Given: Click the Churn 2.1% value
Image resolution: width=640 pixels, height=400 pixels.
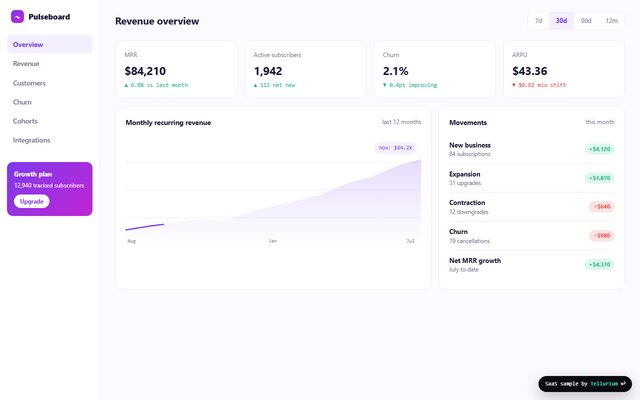Looking at the screenshot, I should (x=396, y=71).
